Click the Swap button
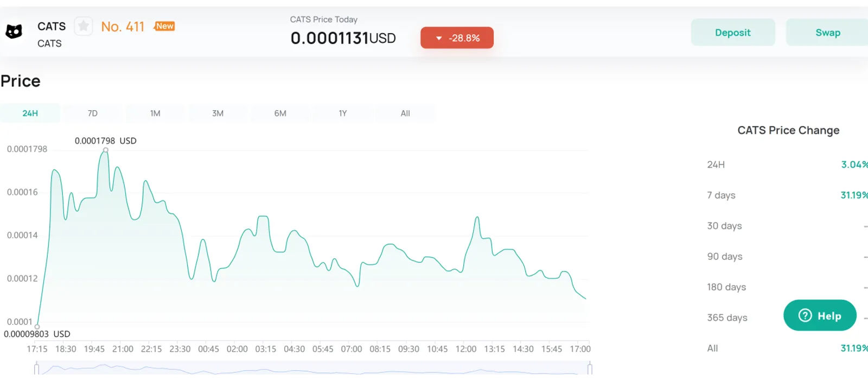The height and width of the screenshot is (392, 868). click(x=827, y=33)
